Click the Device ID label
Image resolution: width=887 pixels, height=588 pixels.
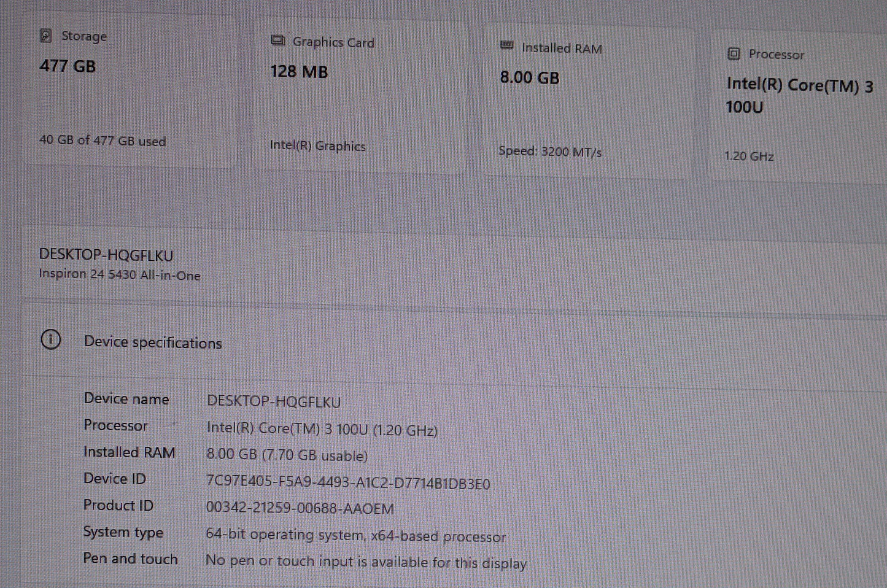pos(115,479)
